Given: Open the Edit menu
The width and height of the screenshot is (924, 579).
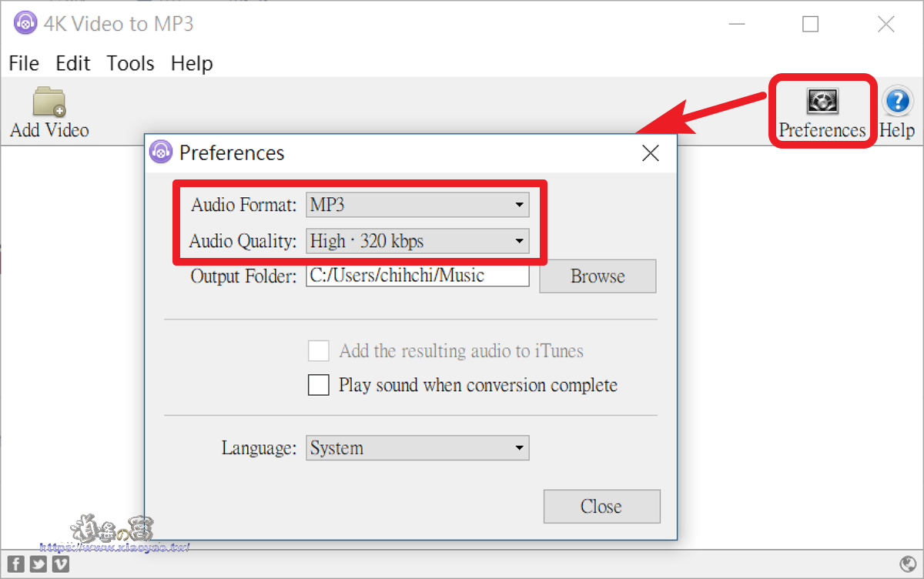Looking at the screenshot, I should 73,63.
